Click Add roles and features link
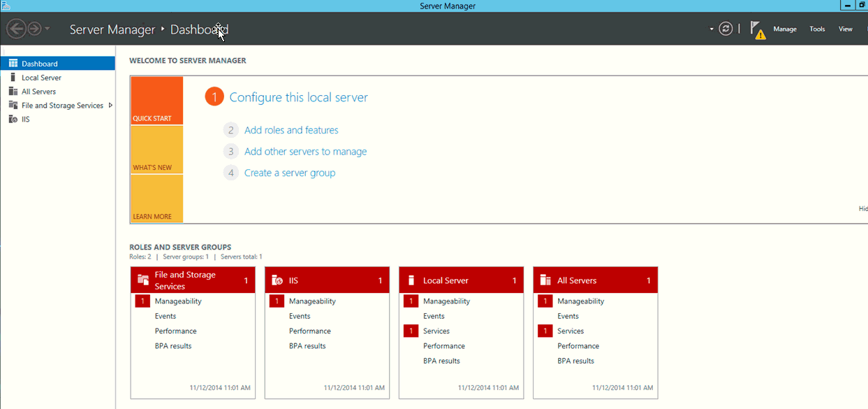The height and width of the screenshot is (409, 868). point(291,130)
